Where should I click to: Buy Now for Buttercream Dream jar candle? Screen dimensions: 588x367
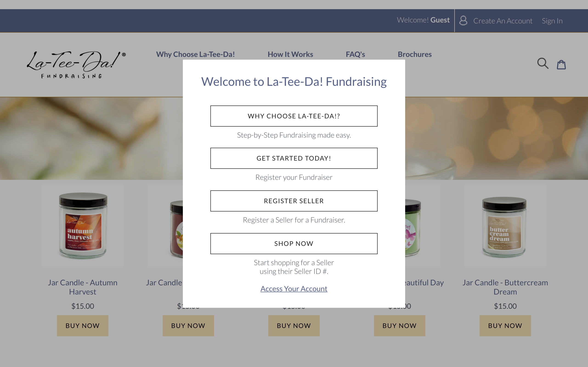505,325
